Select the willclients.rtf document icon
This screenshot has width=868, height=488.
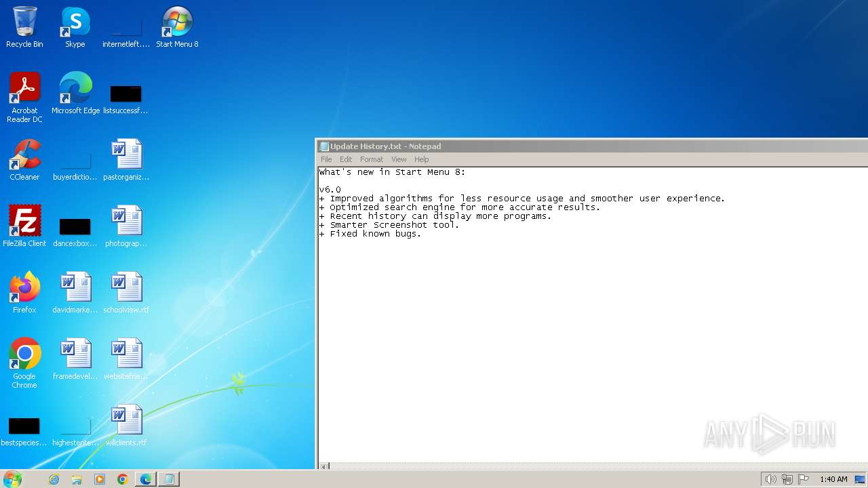click(x=126, y=426)
